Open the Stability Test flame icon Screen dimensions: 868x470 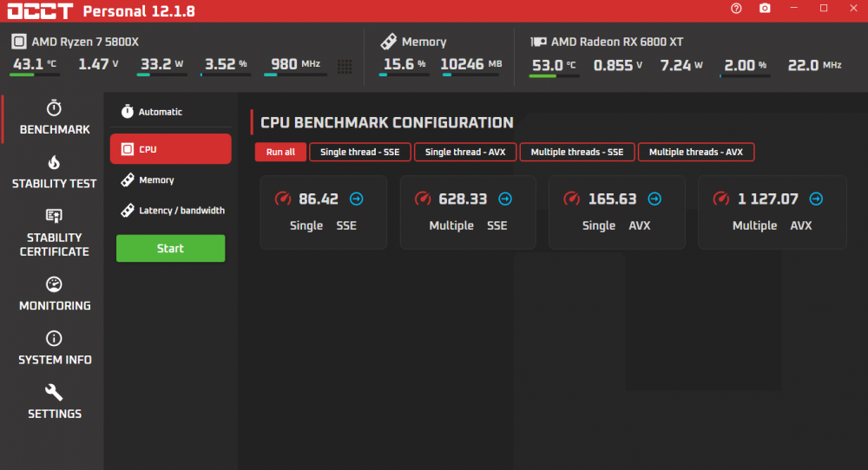(x=54, y=162)
